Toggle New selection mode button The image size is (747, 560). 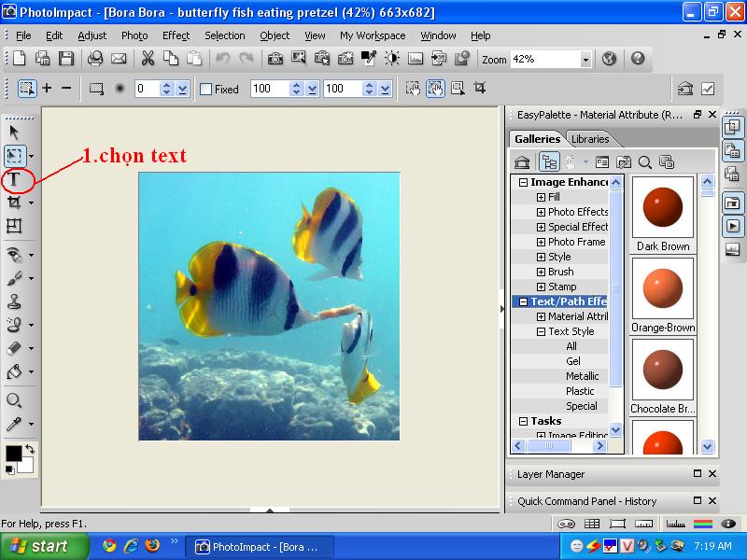click(x=27, y=88)
